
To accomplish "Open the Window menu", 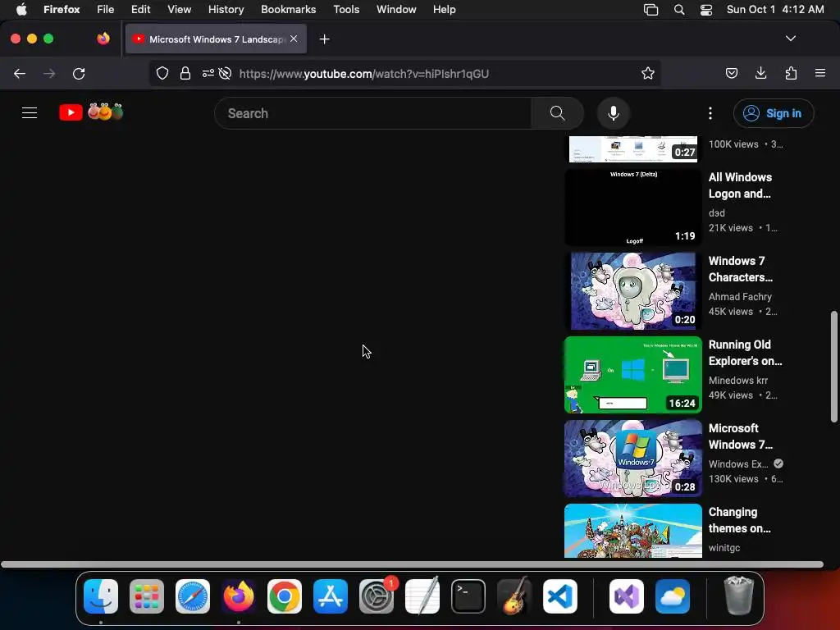I will 396,9.
